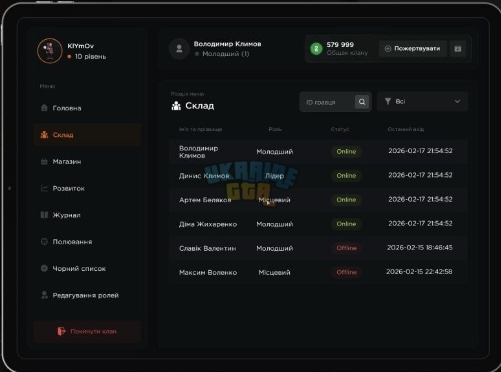
Task: Click the crosshair icon beside Полювання
Action: pyautogui.click(x=44, y=241)
